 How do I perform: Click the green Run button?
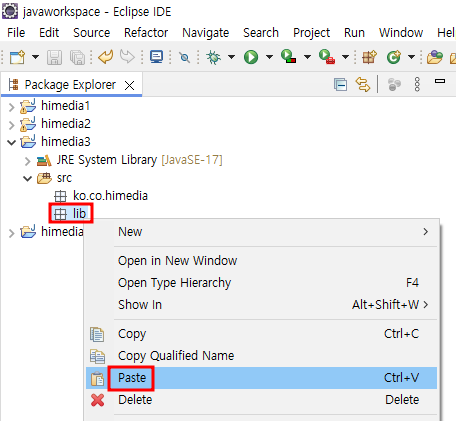[x=251, y=57]
